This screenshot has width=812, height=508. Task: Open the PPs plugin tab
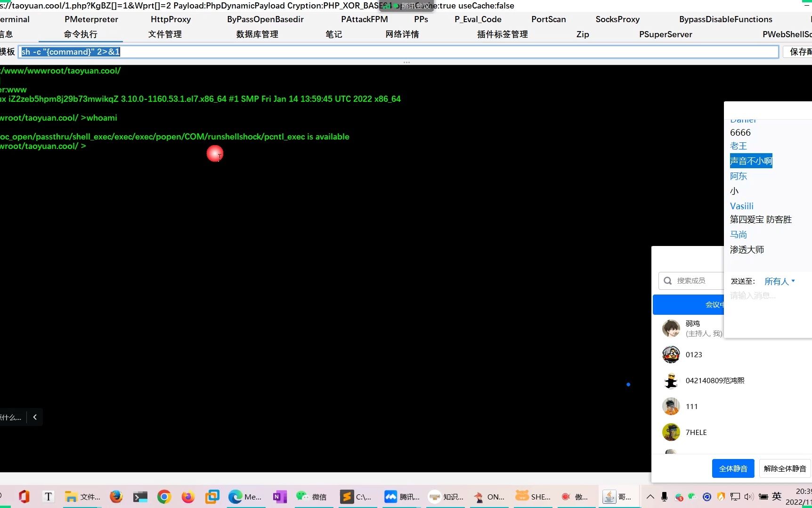421,19
